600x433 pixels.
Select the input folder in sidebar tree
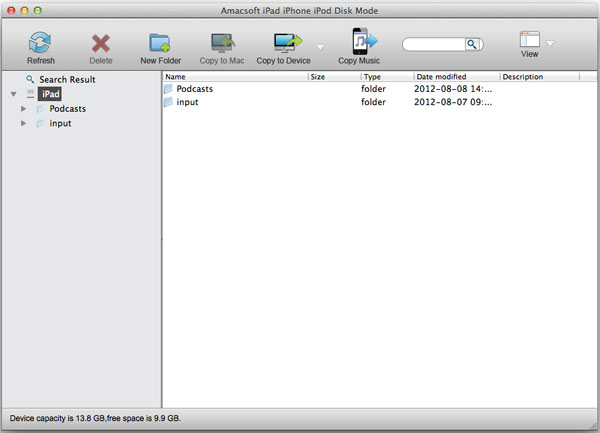60,123
